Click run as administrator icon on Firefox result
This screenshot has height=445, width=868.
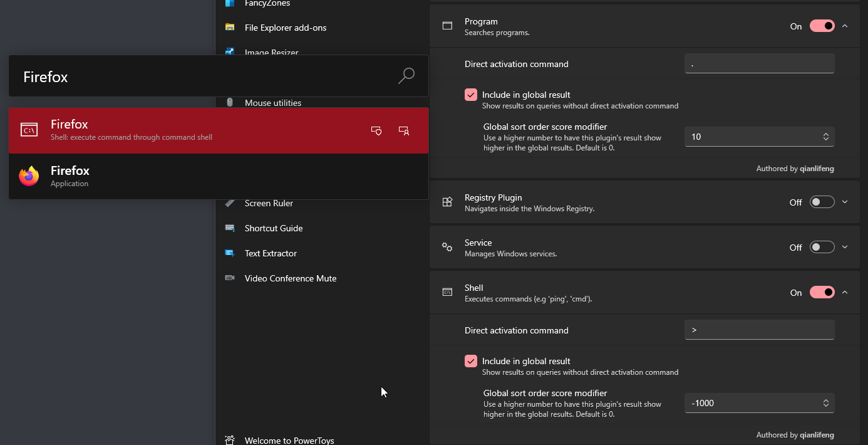click(376, 130)
